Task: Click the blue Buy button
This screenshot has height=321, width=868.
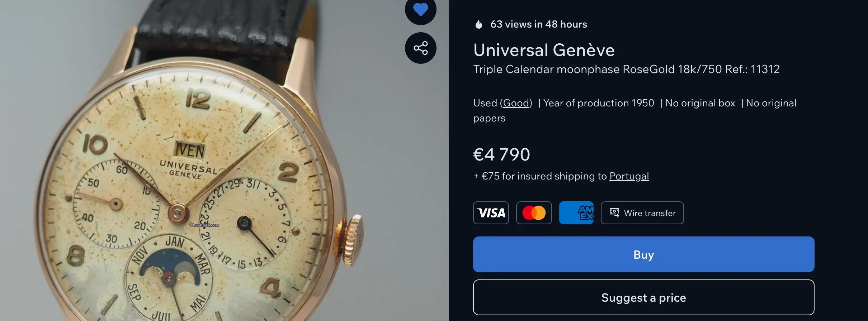Action: (643, 254)
